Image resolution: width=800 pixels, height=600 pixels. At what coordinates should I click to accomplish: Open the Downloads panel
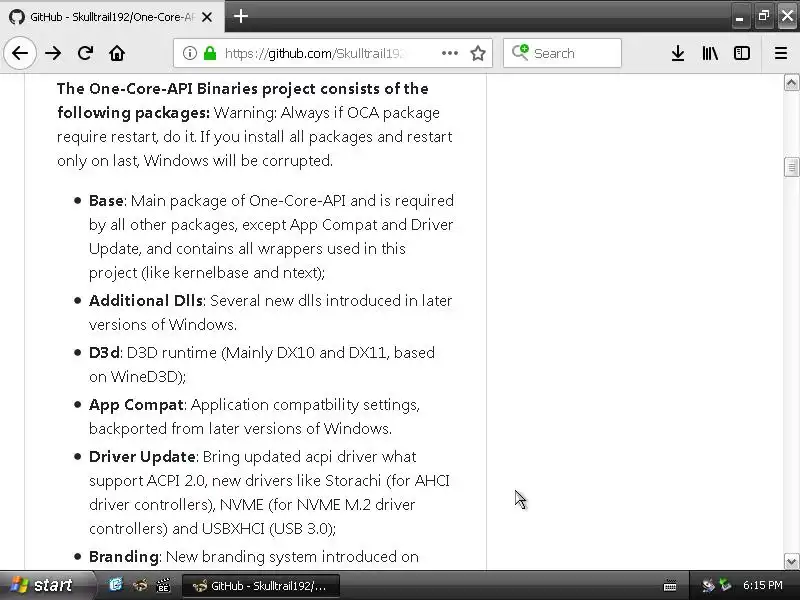click(x=678, y=53)
